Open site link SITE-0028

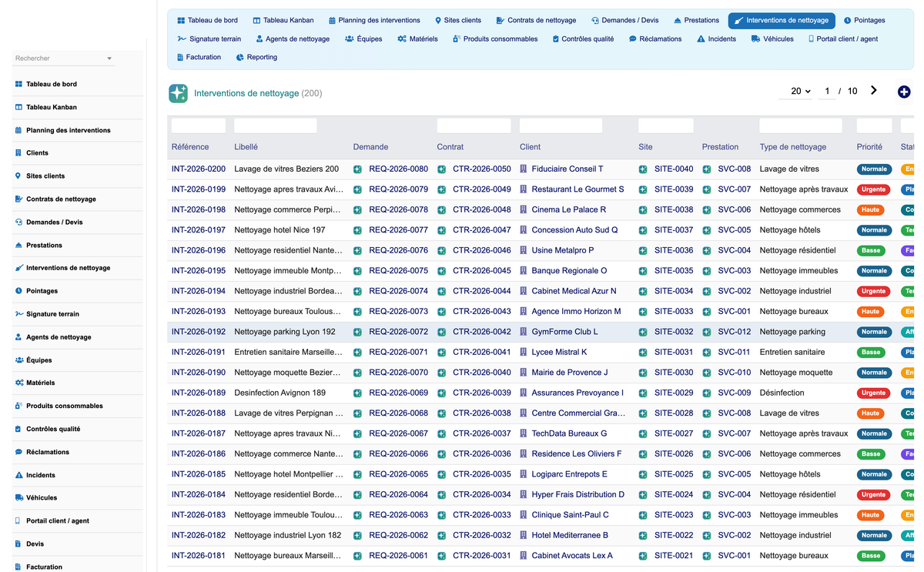click(x=674, y=413)
